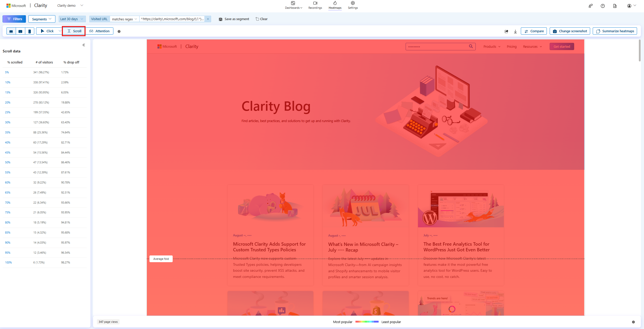Open the team sharing people icon
The width and height of the screenshot is (644, 329).
590,6
